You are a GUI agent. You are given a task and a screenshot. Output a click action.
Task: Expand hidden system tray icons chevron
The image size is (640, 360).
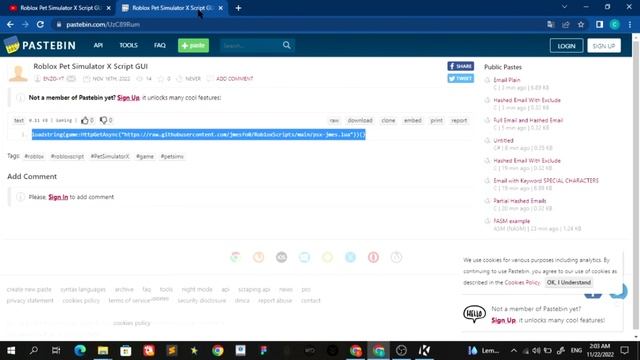(513, 350)
